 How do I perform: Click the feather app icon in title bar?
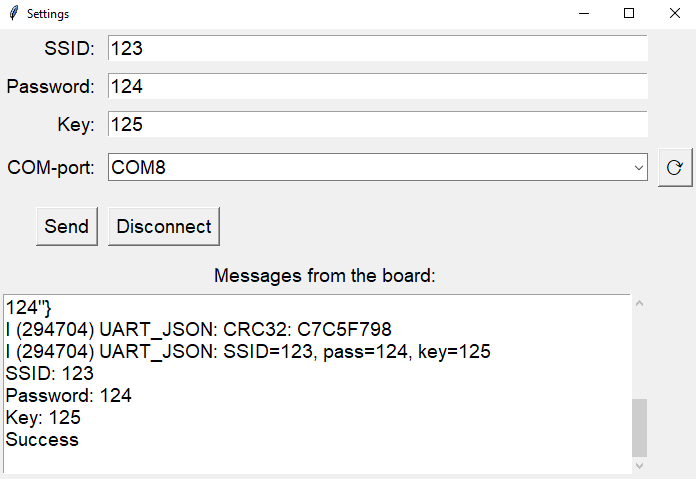tap(14, 13)
